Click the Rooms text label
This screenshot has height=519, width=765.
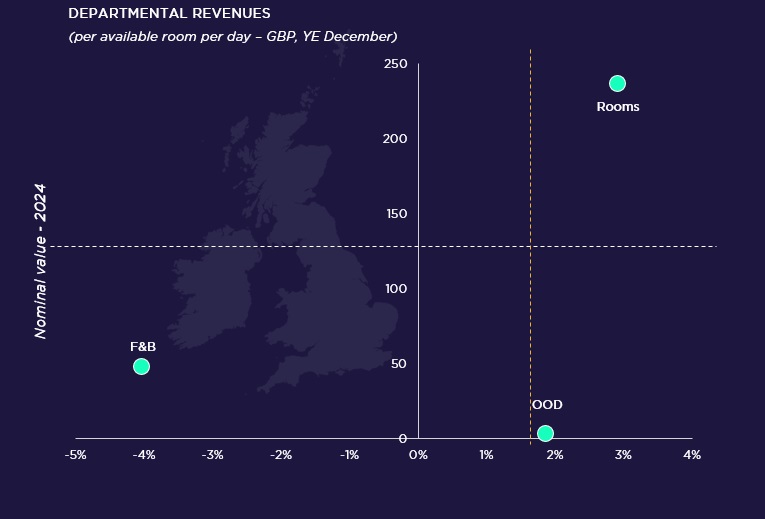tap(617, 107)
